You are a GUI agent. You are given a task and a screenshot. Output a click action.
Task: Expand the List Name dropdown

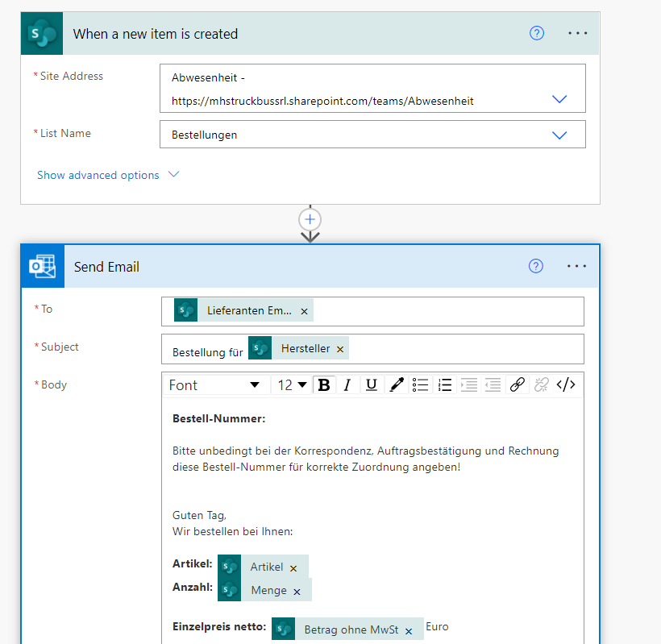pyautogui.click(x=559, y=135)
